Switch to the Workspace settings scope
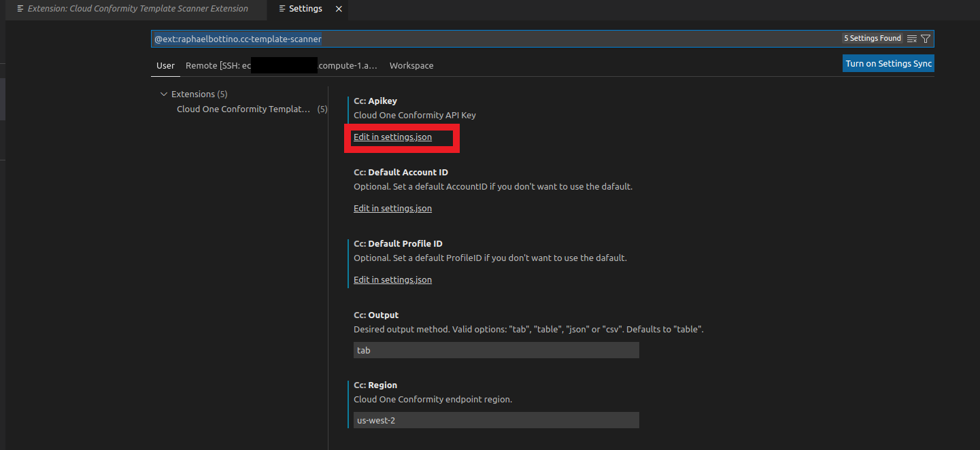Screen dimensions: 980x450 411,66
